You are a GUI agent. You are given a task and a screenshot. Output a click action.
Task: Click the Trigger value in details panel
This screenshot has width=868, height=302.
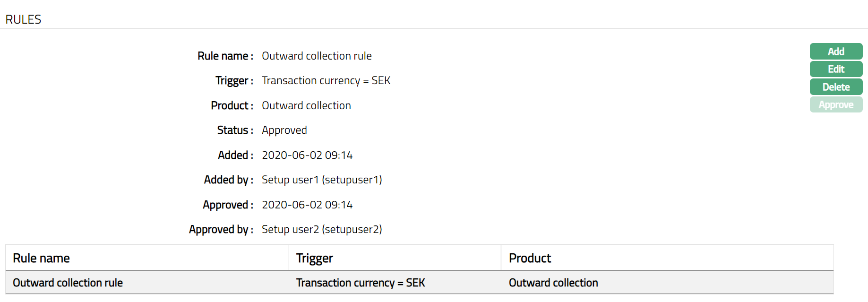pyautogui.click(x=326, y=80)
